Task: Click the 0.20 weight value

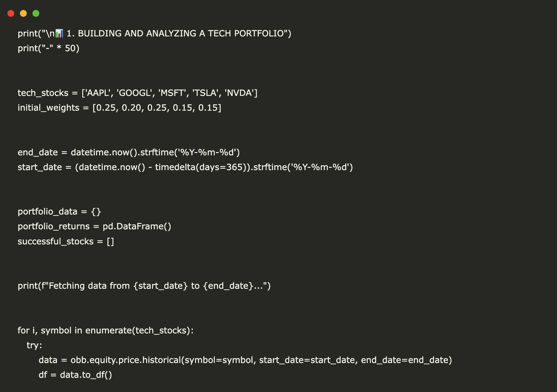Action: [x=131, y=108]
